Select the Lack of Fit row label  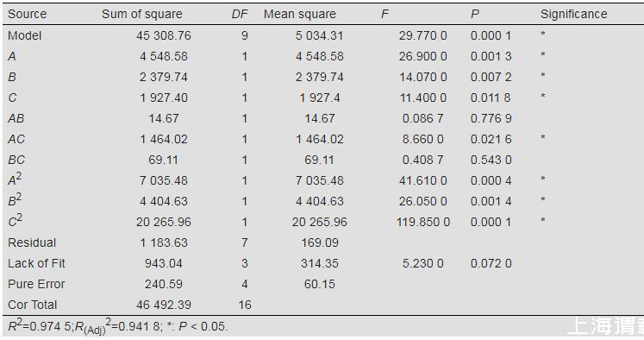coord(36,263)
